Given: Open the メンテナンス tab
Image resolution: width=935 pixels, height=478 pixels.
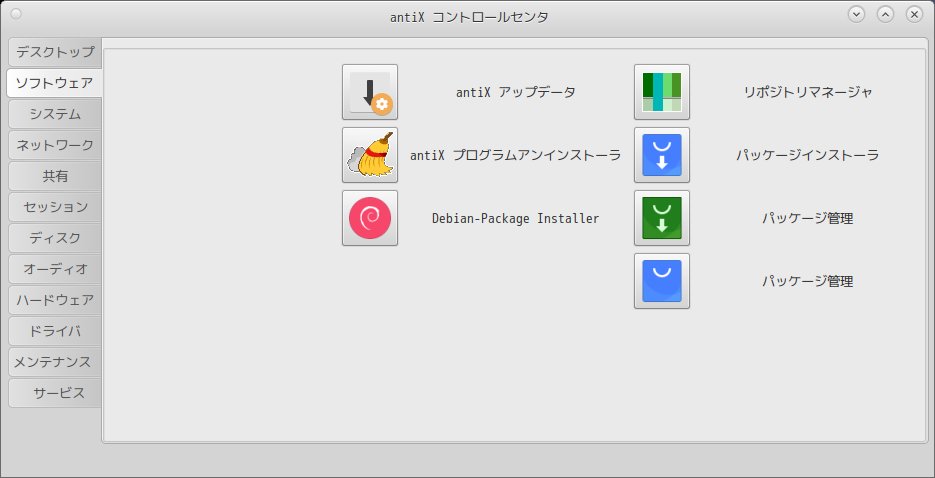Looking at the screenshot, I should point(55,362).
